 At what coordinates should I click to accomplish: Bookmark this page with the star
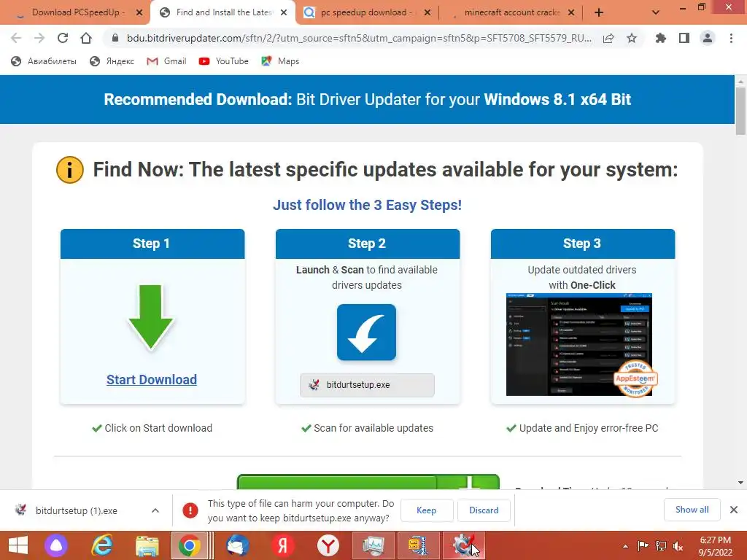632,38
